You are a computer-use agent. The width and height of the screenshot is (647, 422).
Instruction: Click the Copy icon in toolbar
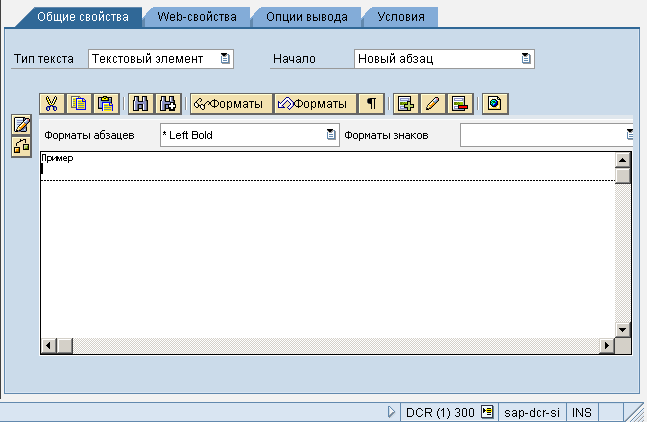tap(79, 103)
